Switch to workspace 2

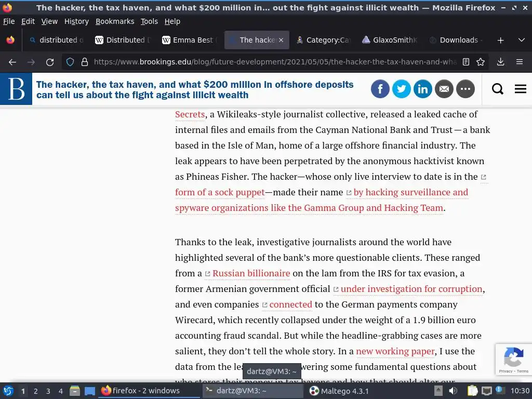36,391
